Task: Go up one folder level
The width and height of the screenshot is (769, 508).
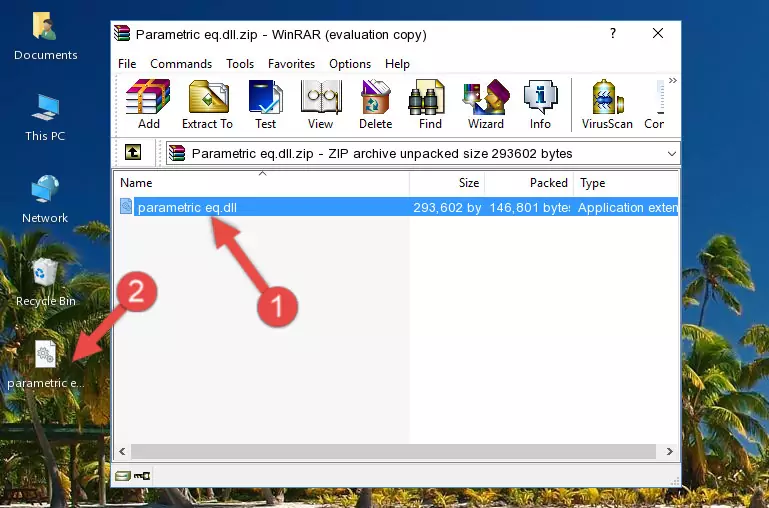Action: [133, 152]
